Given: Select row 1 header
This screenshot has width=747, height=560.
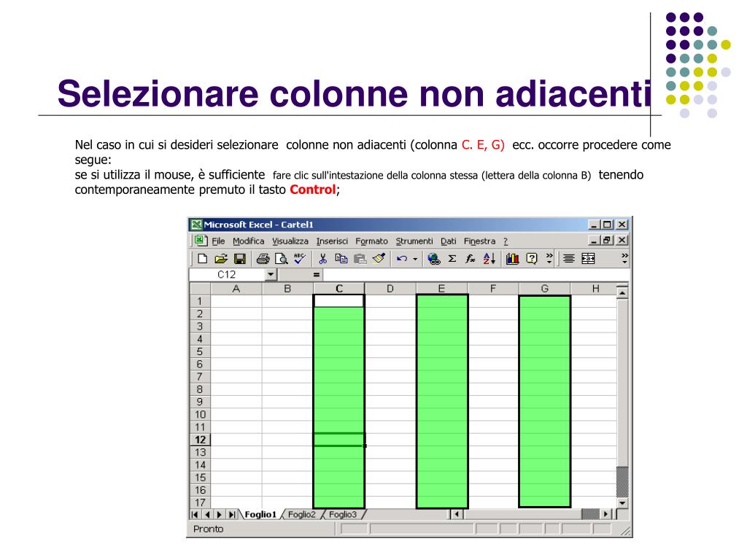Looking at the screenshot, I should pos(200,301).
